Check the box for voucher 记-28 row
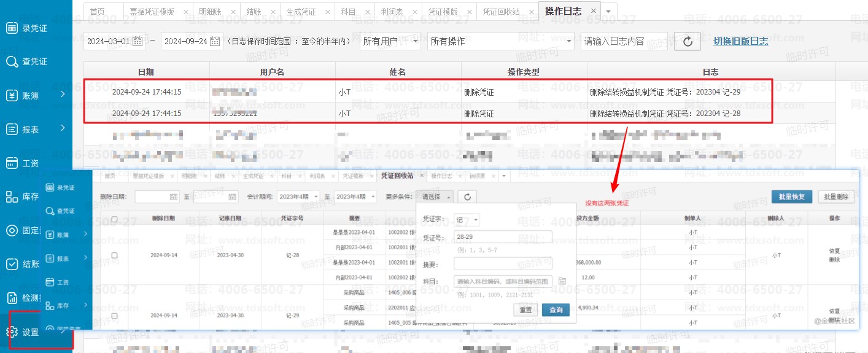Image resolution: width=868 pixels, height=353 pixels. [114, 255]
